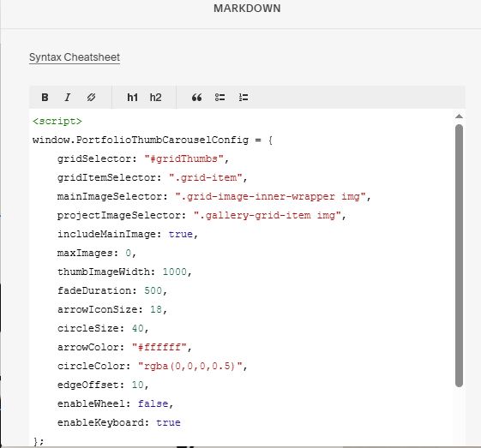481x448 pixels.
Task: Apply heading 1 formatting
Action: point(132,98)
